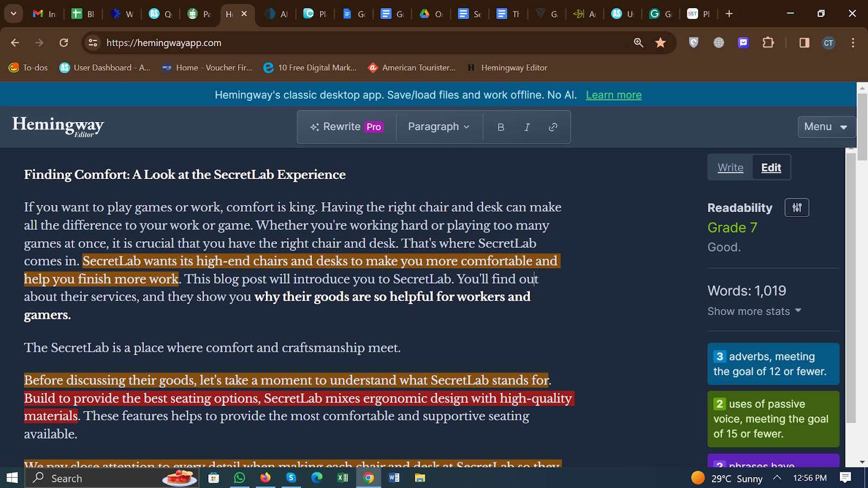Select the Edit mode tab
The height and width of the screenshot is (488, 868).
click(x=771, y=168)
